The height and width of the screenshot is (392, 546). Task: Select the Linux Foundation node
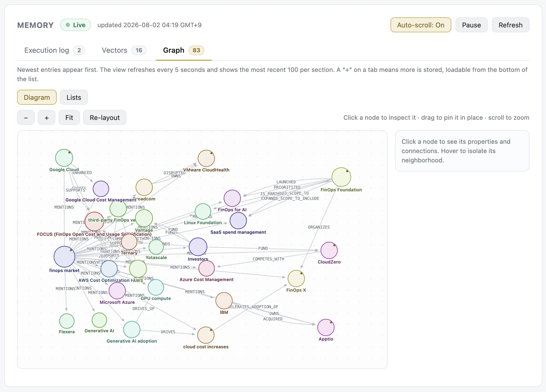[x=203, y=212]
